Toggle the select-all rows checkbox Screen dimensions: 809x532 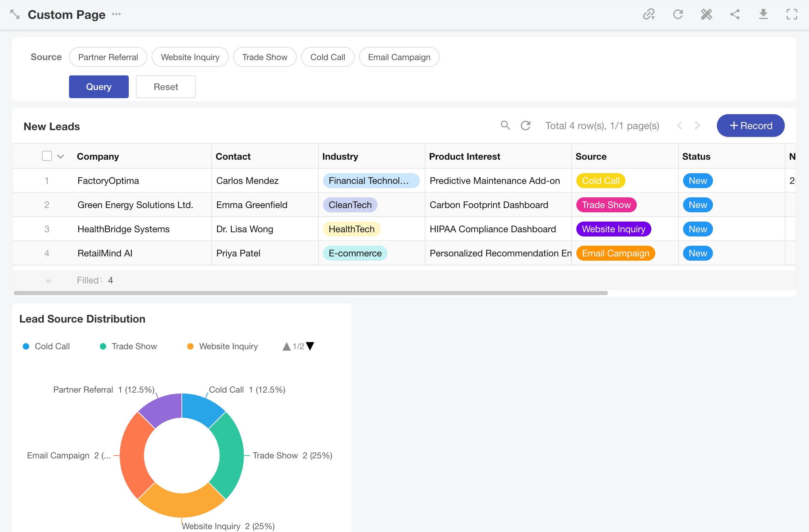click(x=47, y=156)
